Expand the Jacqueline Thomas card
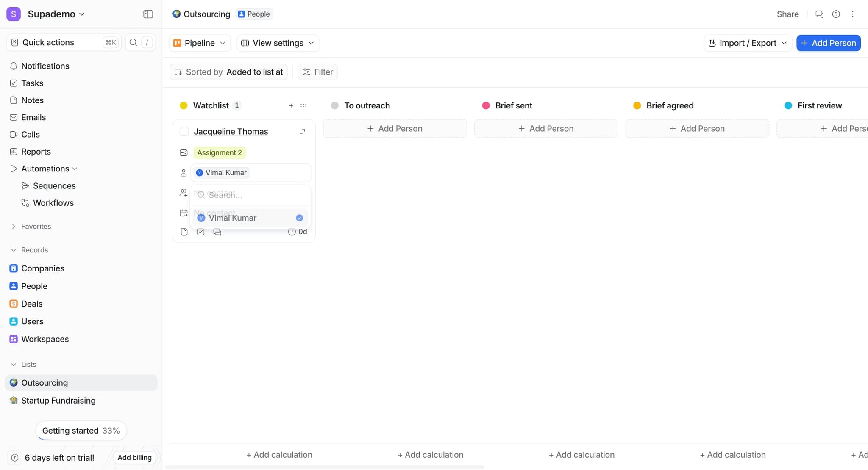The image size is (868, 470). 303,131
